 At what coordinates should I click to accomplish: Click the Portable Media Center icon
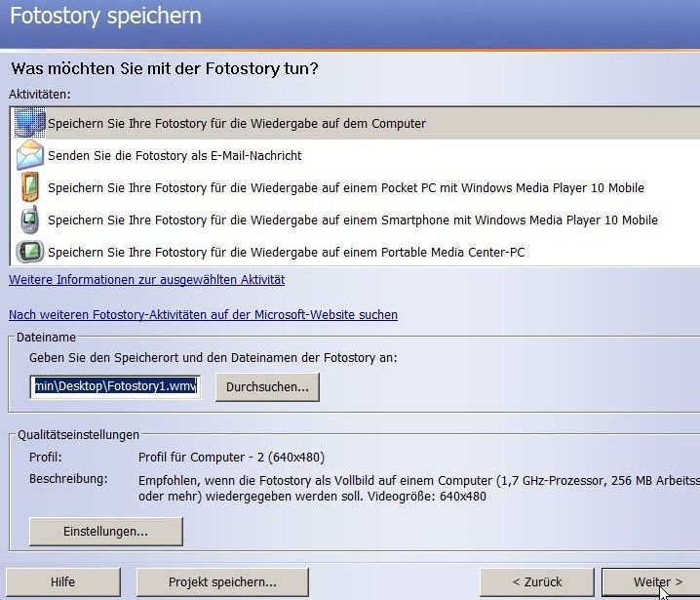pyautogui.click(x=30, y=252)
